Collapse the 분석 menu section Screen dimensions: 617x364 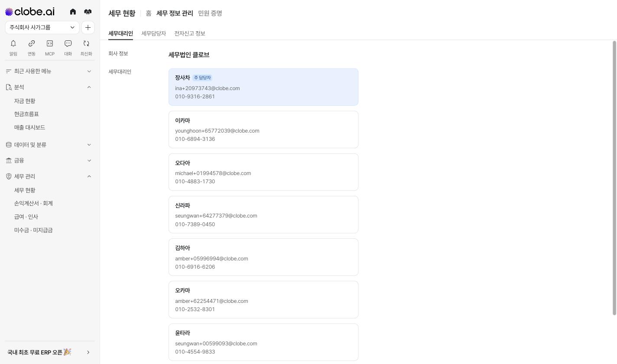click(x=50, y=87)
